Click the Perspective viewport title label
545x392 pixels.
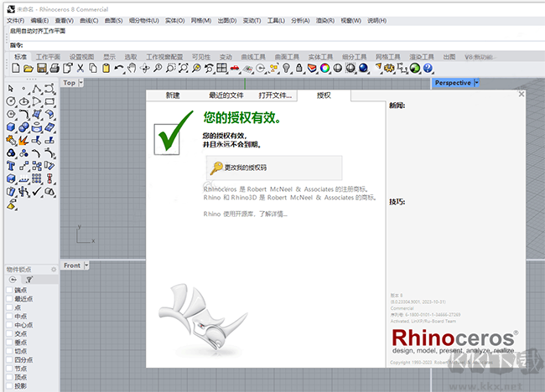click(453, 83)
